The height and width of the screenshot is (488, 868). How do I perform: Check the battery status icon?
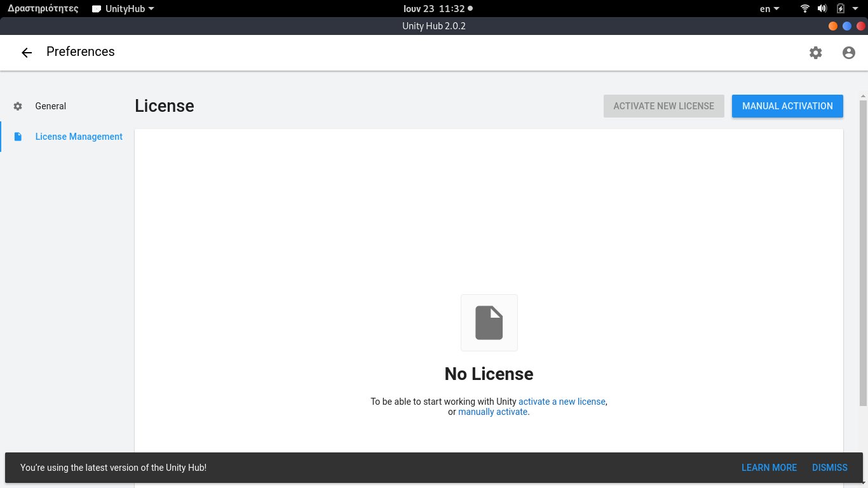pos(841,9)
